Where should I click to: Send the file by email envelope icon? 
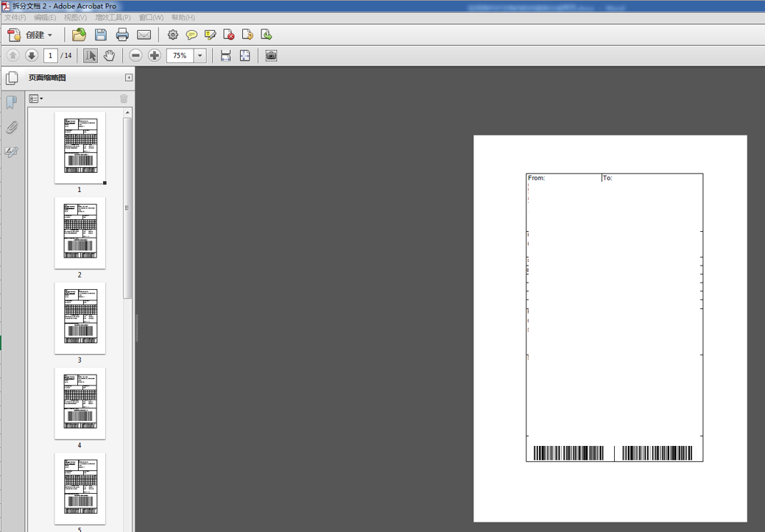(x=144, y=35)
